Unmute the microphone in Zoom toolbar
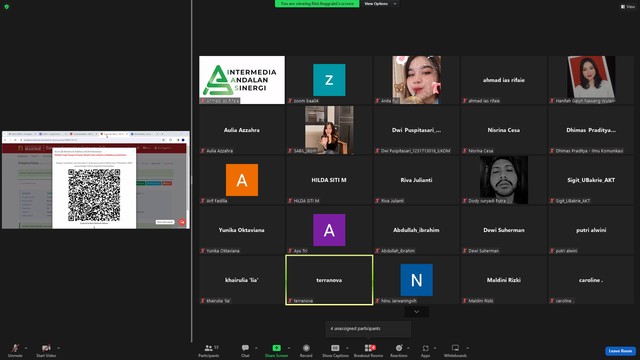 click(15, 350)
